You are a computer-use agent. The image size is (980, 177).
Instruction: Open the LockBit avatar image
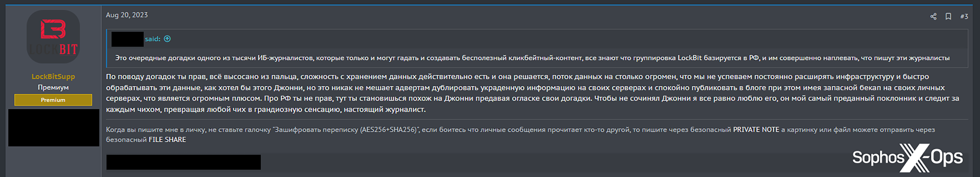pyautogui.click(x=53, y=37)
